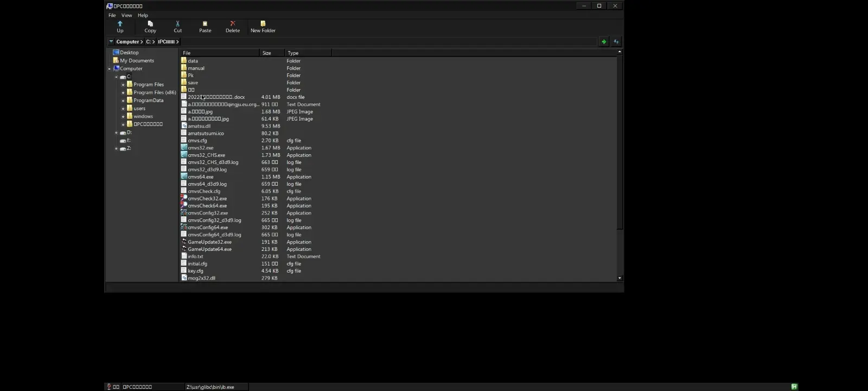Select the cmvsConfig32.exe icon
The height and width of the screenshot is (391, 868).
click(184, 212)
